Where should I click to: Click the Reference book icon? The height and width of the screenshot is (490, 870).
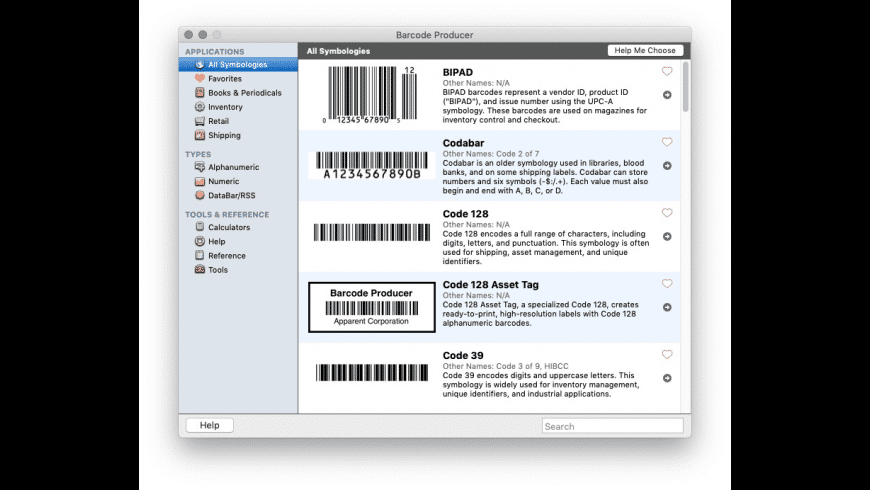(200, 255)
